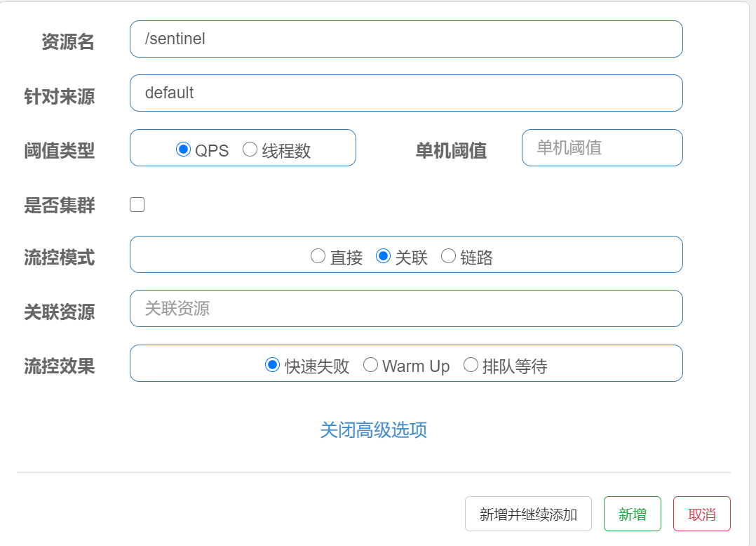The width and height of the screenshot is (756, 546).
Task: Click the 针对来源 field with value default
Action: (405, 93)
